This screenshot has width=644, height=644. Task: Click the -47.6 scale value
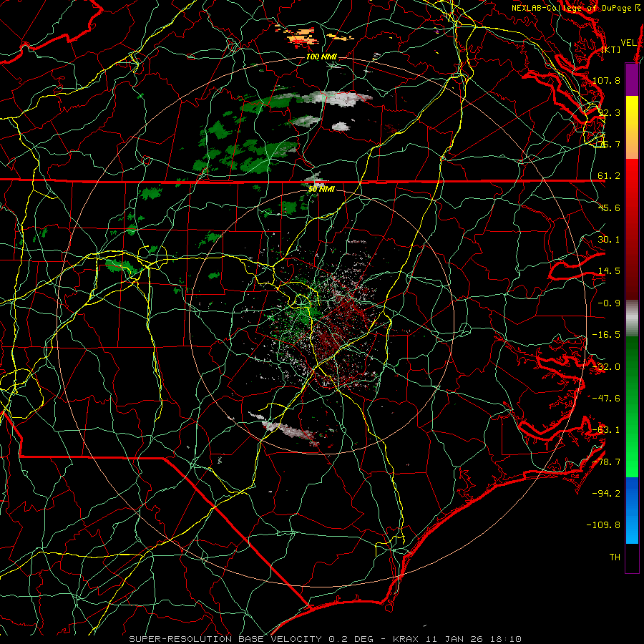pos(606,399)
